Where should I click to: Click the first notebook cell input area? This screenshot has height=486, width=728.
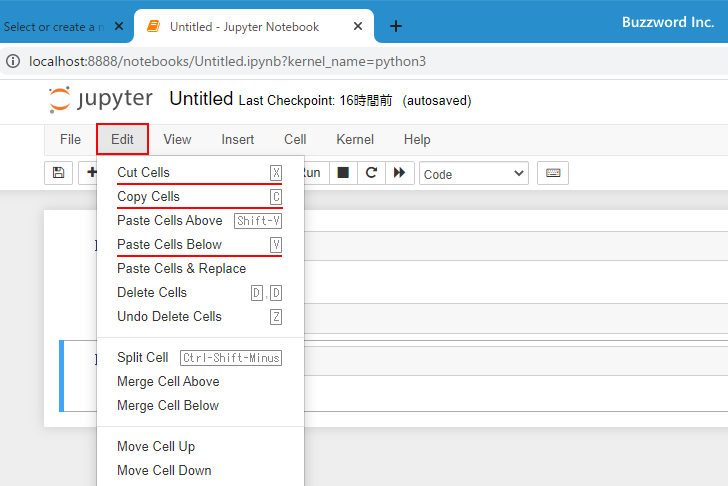(x=515, y=246)
